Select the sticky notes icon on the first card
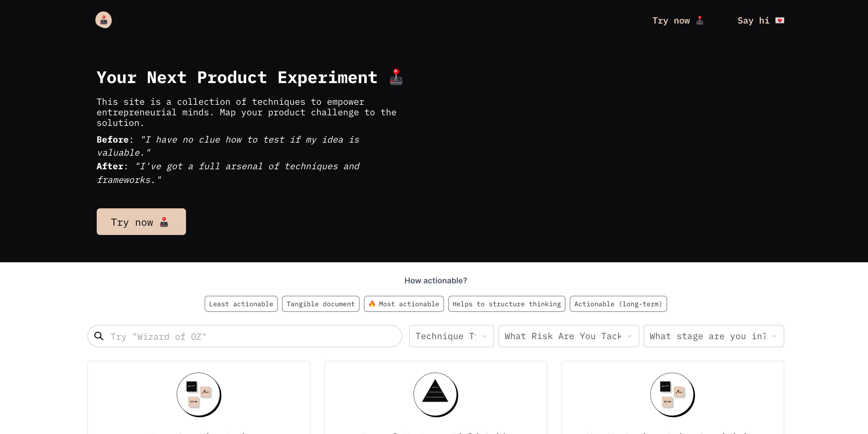Screen dimensions: 868x434 click(198, 394)
